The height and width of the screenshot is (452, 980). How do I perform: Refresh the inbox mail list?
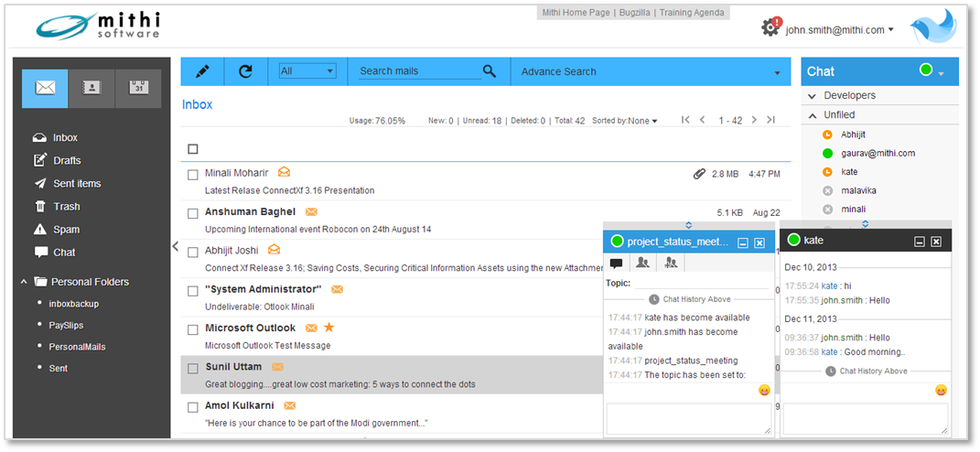tap(245, 71)
